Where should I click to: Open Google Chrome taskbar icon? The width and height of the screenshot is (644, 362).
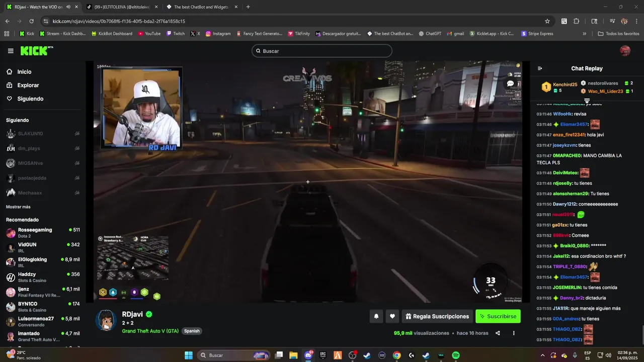(x=396, y=355)
